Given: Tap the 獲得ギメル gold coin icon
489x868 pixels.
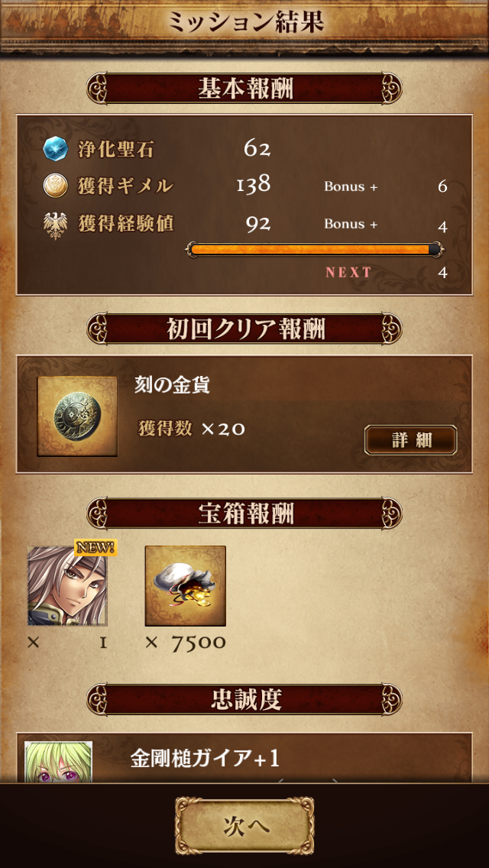Looking at the screenshot, I should point(55,186).
